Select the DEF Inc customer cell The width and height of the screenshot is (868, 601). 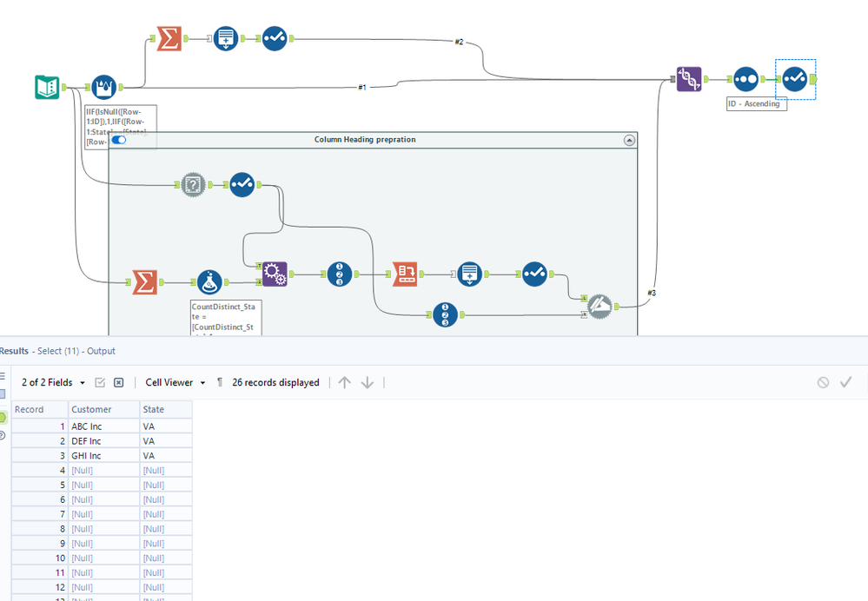pyautogui.click(x=104, y=441)
